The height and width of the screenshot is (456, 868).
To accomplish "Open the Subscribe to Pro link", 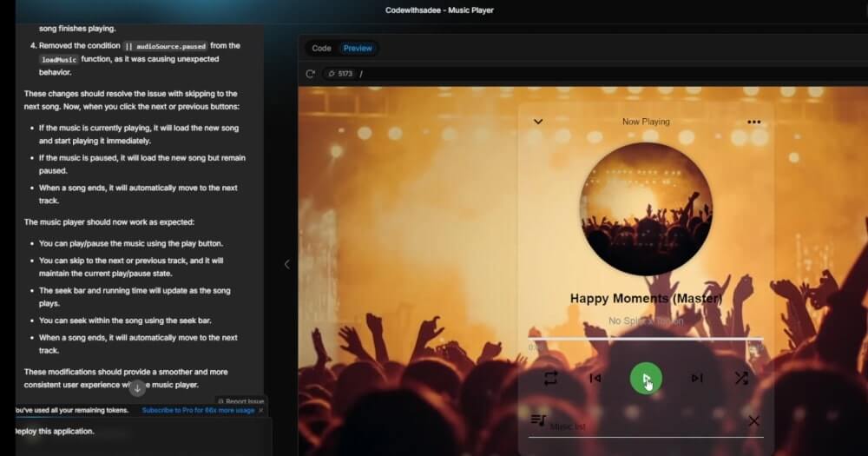I will click(x=198, y=410).
